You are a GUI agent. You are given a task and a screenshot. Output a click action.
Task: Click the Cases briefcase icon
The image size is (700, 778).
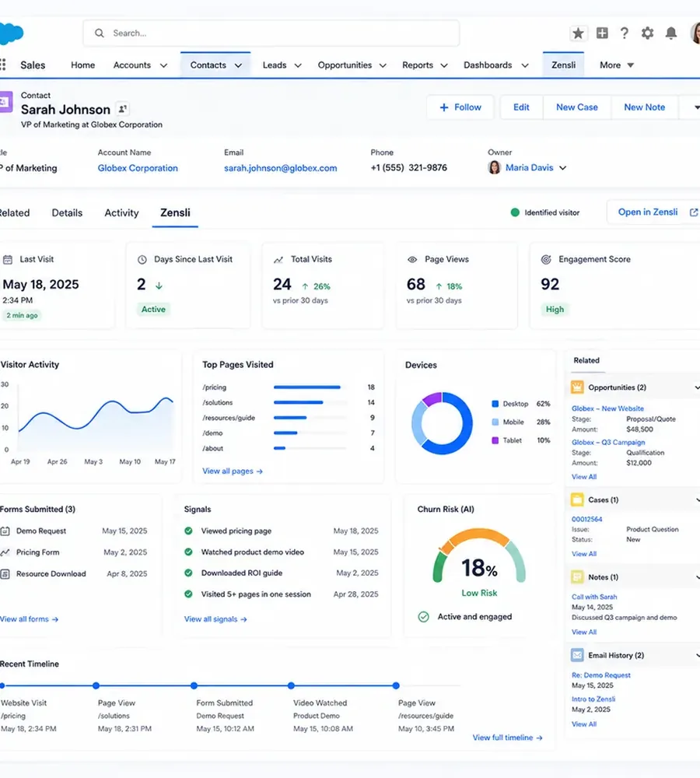pyautogui.click(x=577, y=499)
